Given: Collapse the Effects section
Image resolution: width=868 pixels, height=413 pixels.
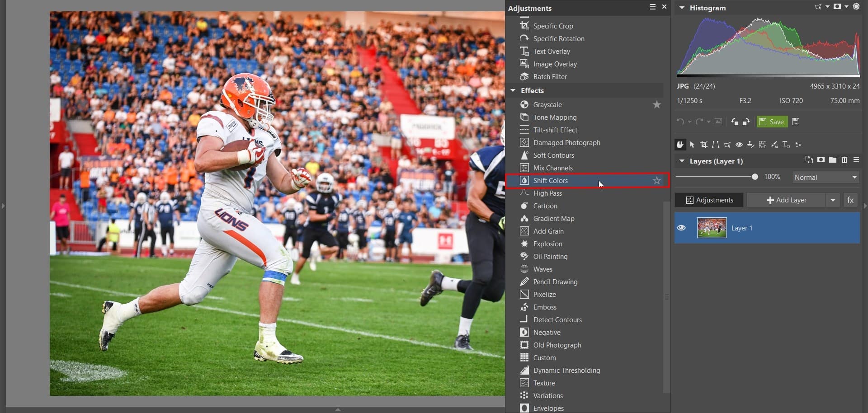Looking at the screenshot, I should 513,90.
